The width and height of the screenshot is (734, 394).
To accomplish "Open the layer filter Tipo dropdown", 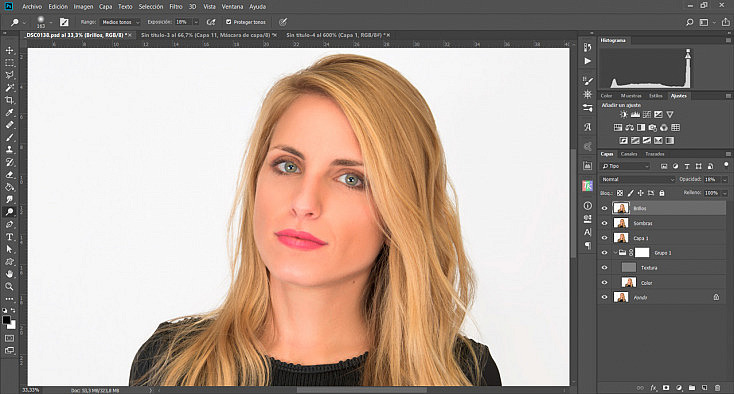I will (625, 166).
